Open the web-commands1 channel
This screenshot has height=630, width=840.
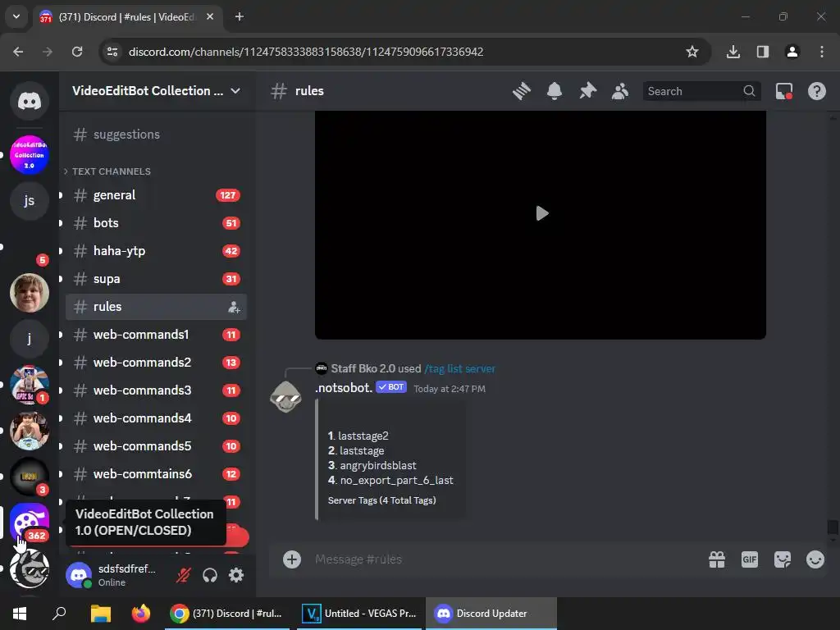pos(156,335)
